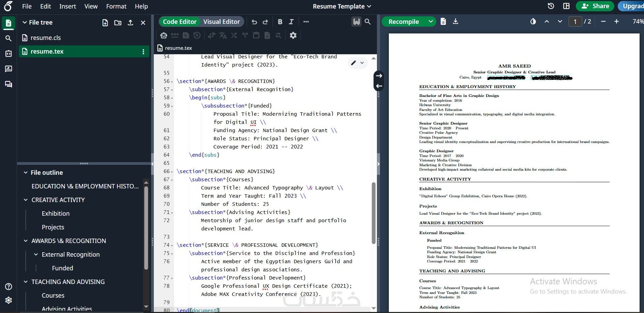The width and height of the screenshot is (644, 313).
Task: Fold the code at line 56
Action: [x=172, y=82]
